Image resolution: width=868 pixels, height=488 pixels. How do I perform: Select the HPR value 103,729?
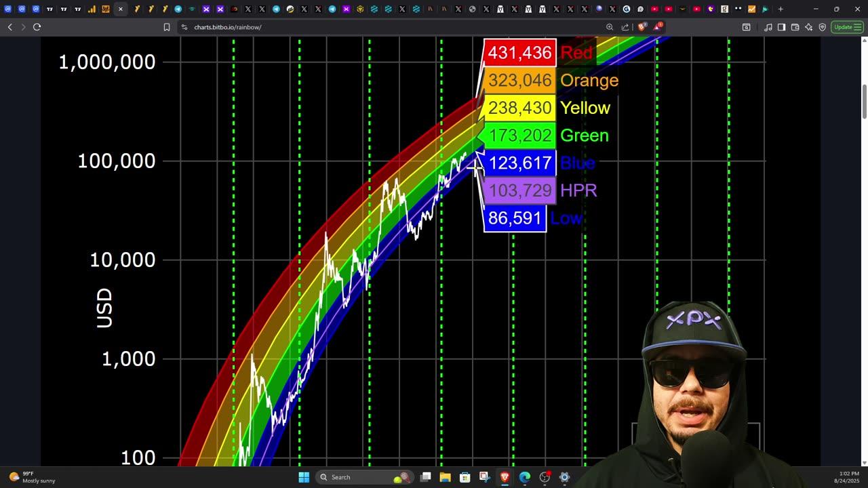(519, 190)
